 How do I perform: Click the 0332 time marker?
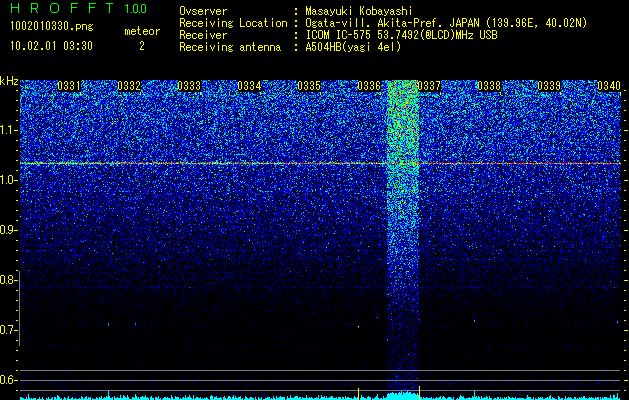129,85
